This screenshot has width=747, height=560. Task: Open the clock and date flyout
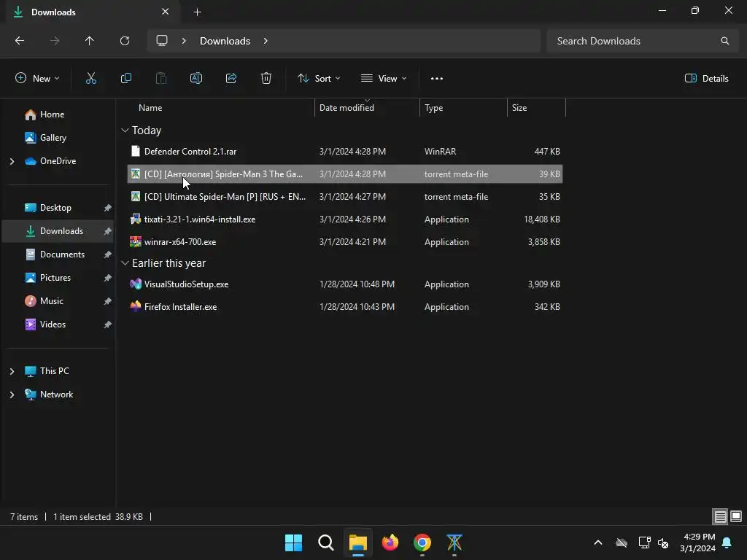tap(698, 542)
